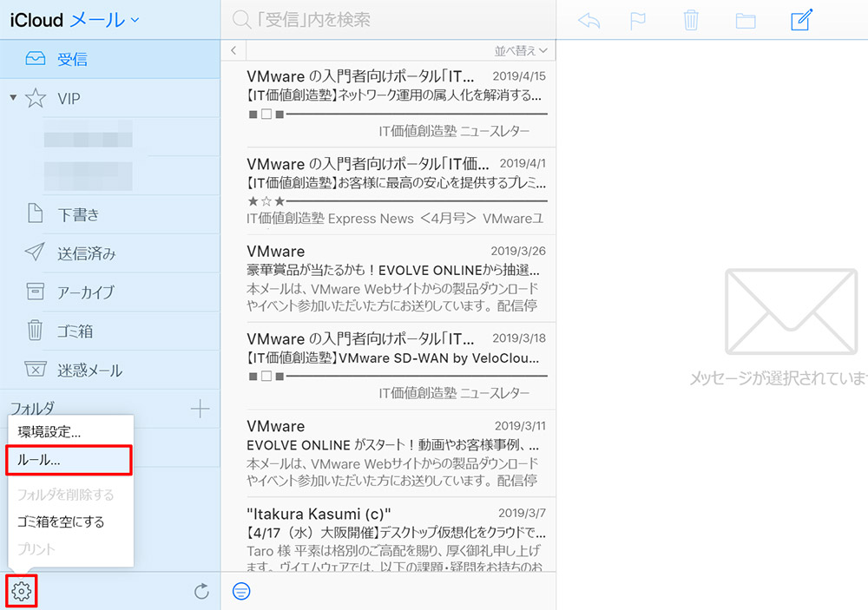
Task: Open the settings gear menu
Action: (22, 591)
